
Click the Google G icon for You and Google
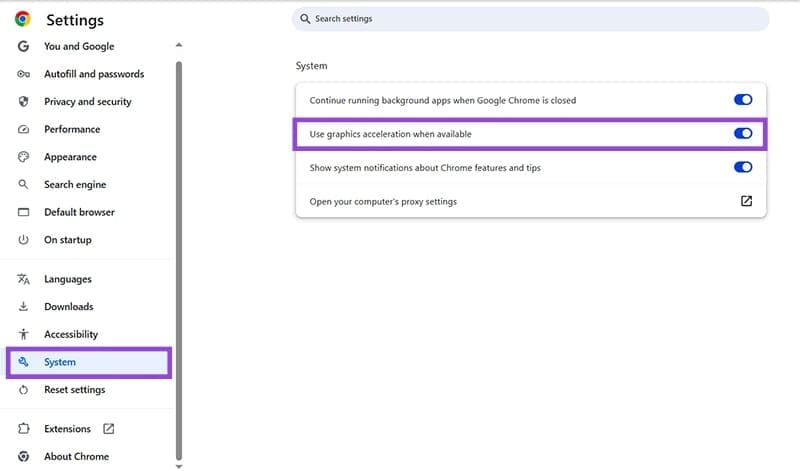tap(23, 46)
